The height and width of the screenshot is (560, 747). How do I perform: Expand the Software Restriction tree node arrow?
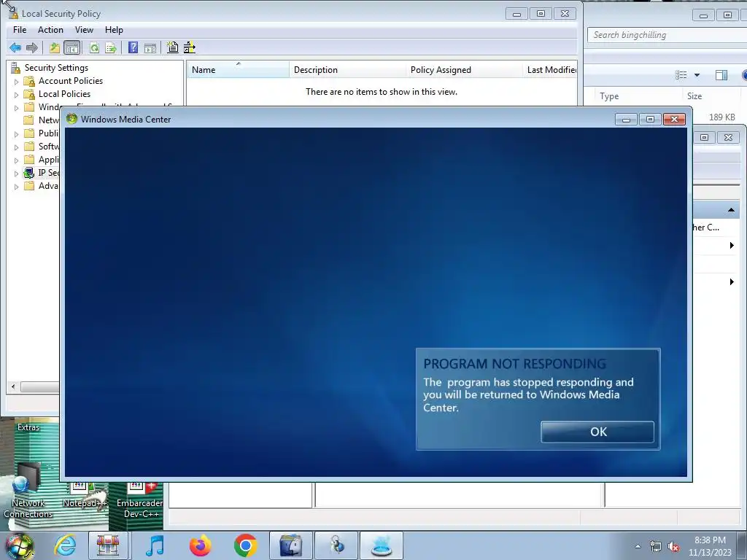16,147
